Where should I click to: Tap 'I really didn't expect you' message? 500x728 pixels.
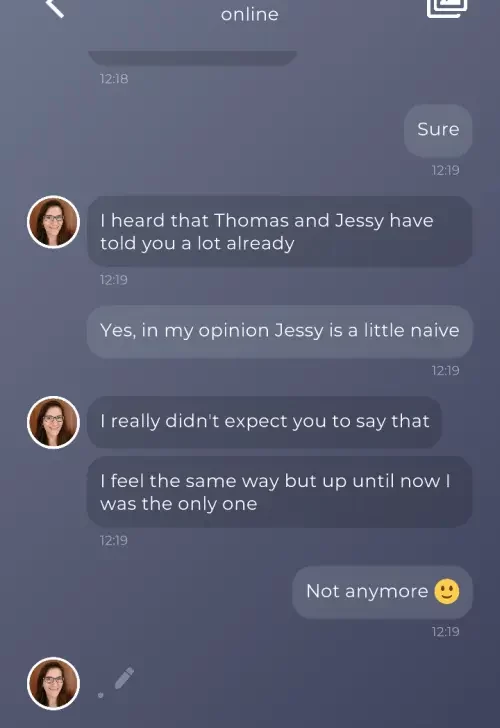[x=264, y=422]
